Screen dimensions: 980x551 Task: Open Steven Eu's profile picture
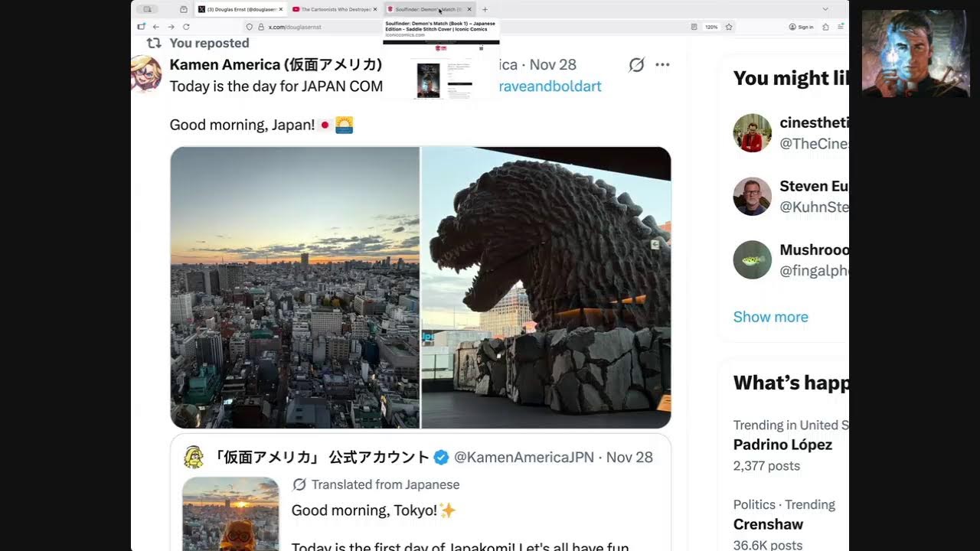752,197
